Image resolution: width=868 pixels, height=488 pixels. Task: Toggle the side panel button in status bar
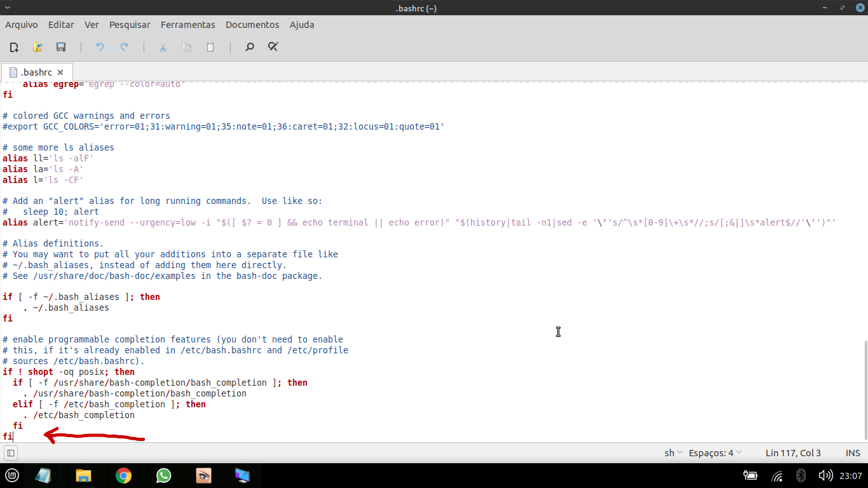coord(11,453)
